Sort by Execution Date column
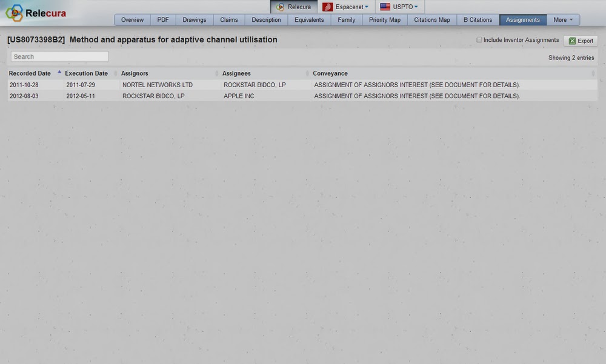Image resolution: width=606 pixels, height=364 pixels. tap(86, 73)
